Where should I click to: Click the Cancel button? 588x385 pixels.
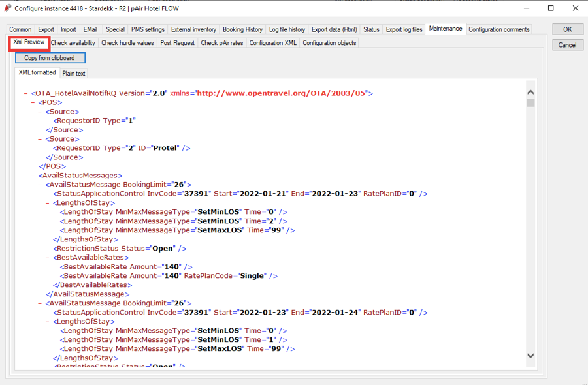pyautogui.click(x=567, y=45)
